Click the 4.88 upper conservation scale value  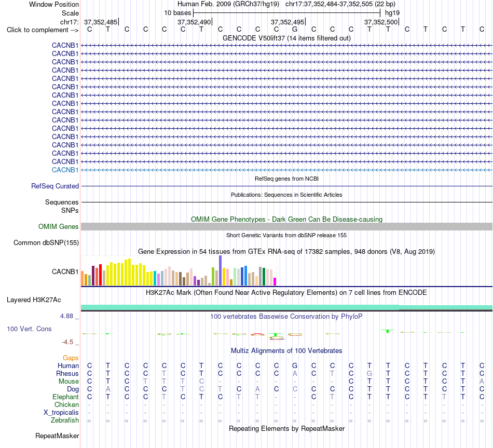[66, 316]
